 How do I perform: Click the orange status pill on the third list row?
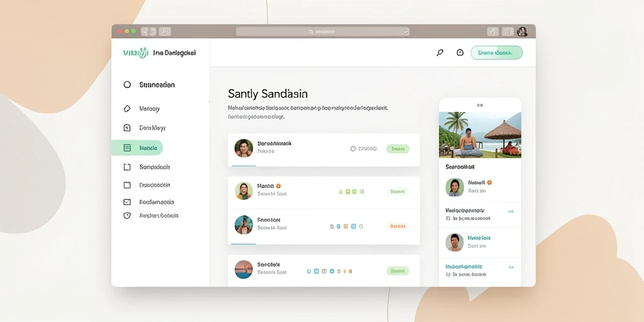coord(397,226)
